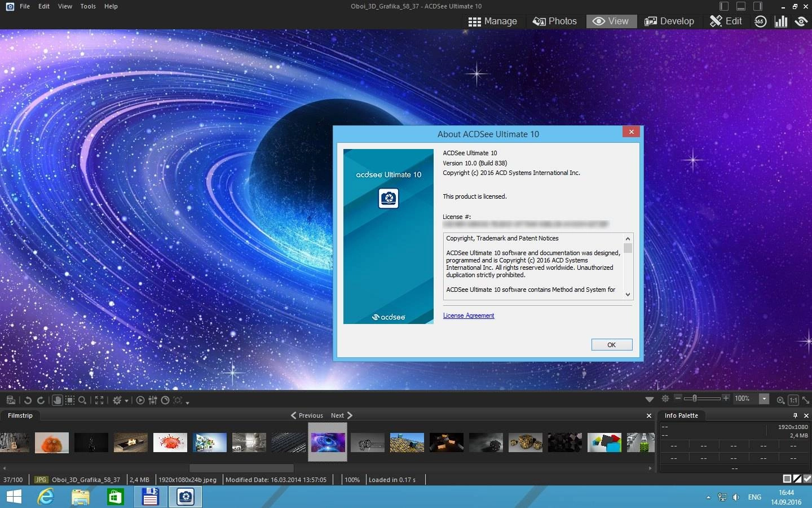
Task: Click the external editors gear icon
Action: click(117, 400)
